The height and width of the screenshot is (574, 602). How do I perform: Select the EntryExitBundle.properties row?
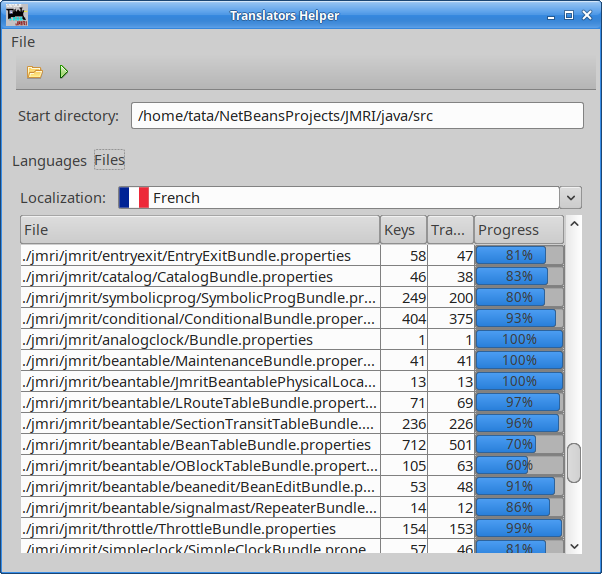200,256
